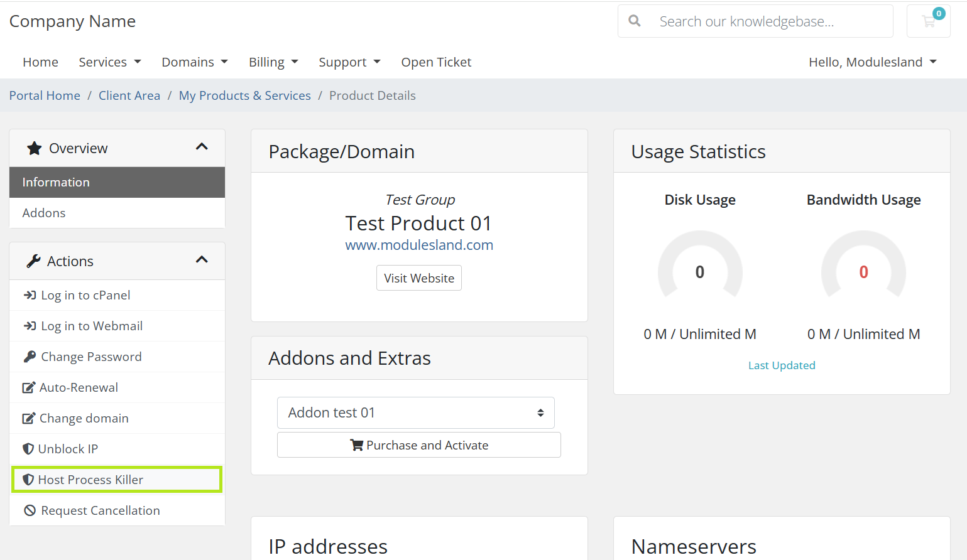Collapse the Actions panel chevron

pos(202,260)
